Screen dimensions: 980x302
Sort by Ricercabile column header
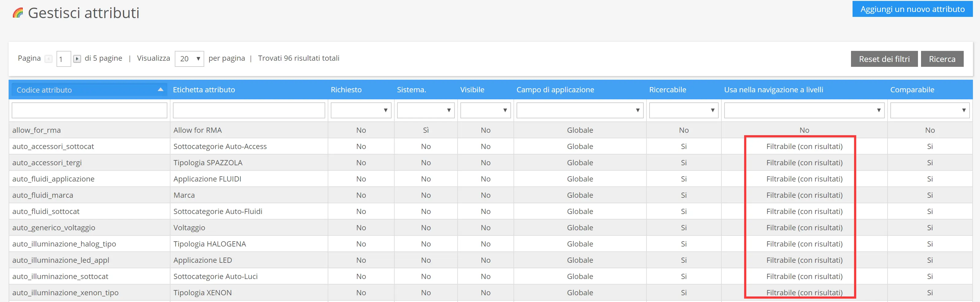(667, 90)
